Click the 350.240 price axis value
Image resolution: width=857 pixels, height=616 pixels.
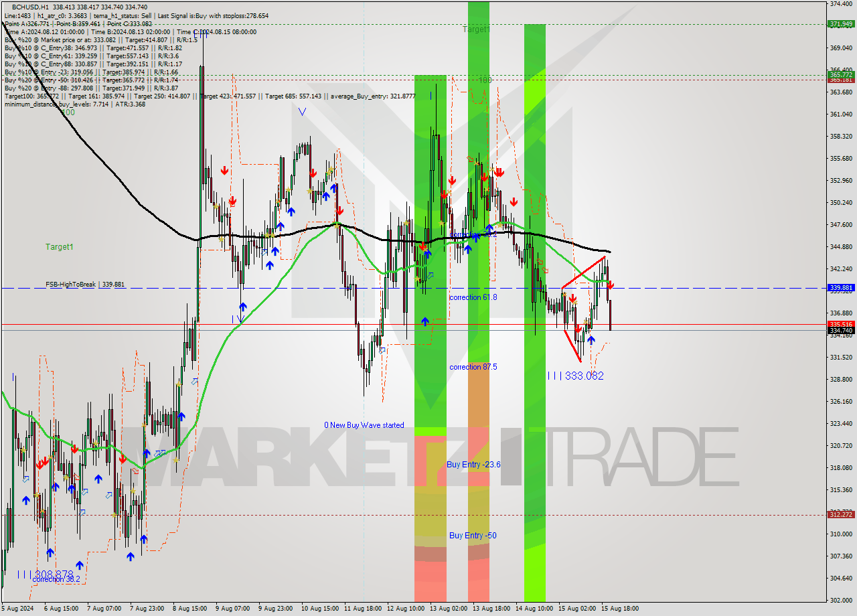(841, 203)
